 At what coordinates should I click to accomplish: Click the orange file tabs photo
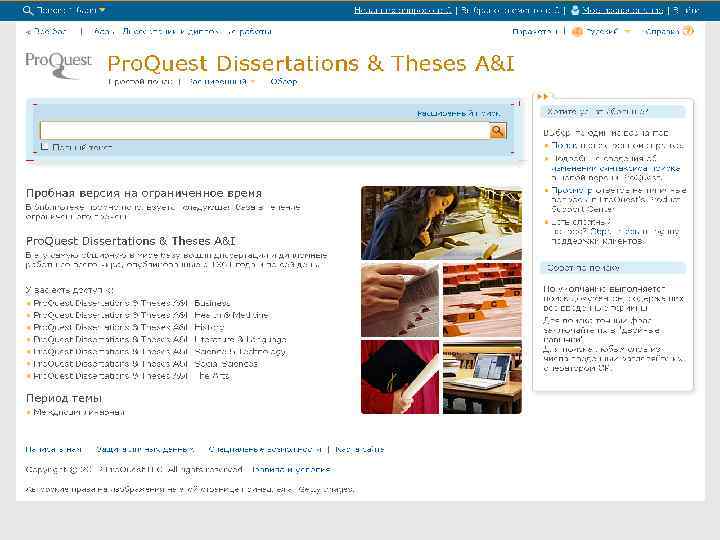482,300
